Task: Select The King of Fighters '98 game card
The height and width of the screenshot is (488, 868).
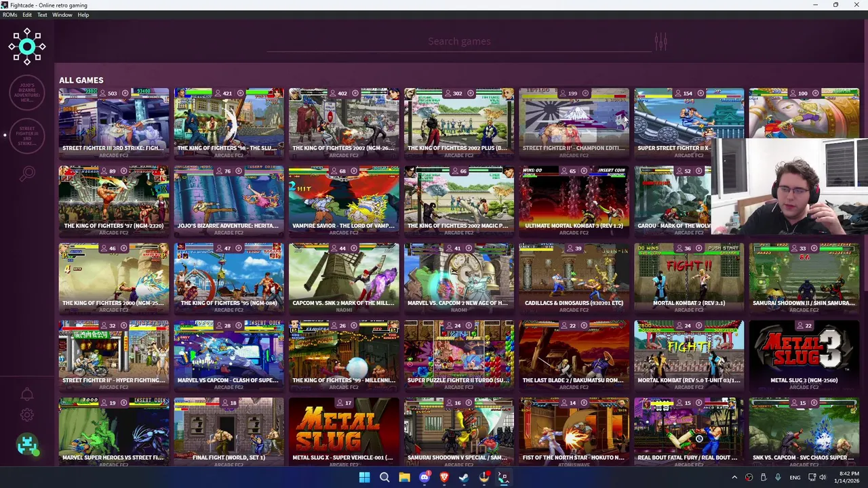Action: pyautogui.click(x=229, y=123)
